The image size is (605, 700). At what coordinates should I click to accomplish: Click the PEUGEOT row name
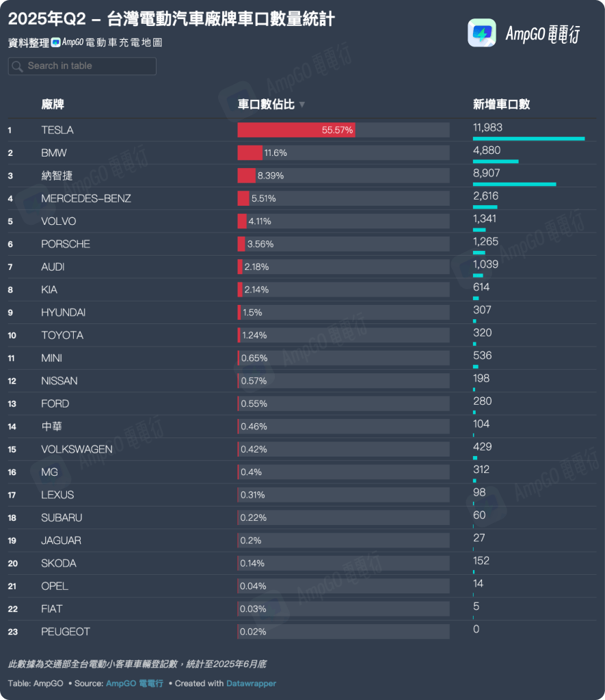65,632
